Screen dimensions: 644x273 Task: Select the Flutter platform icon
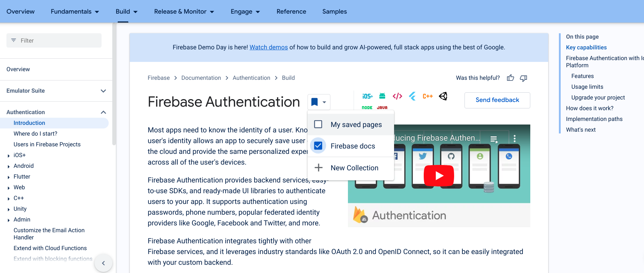412,96
